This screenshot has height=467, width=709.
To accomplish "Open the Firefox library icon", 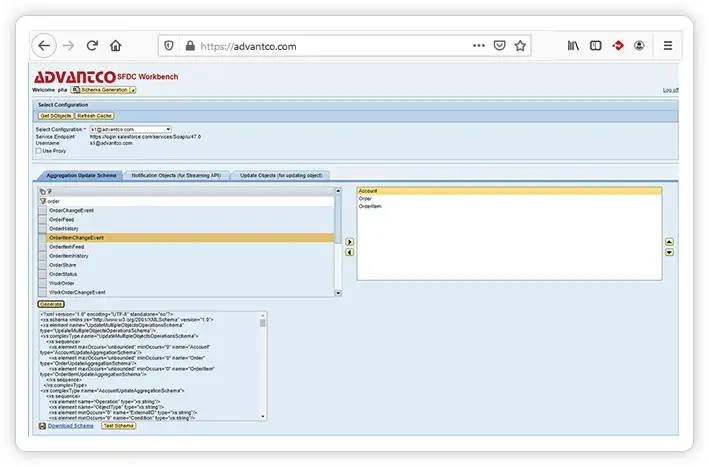I will click(574, 46).
